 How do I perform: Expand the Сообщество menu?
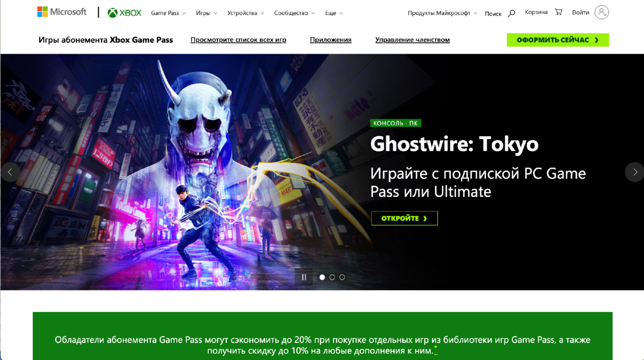(295, 13)
